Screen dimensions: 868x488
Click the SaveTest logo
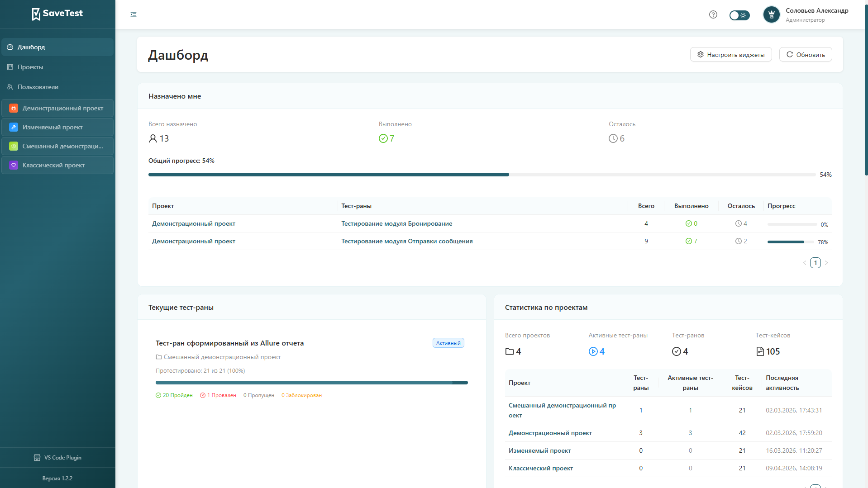(57, 14)
